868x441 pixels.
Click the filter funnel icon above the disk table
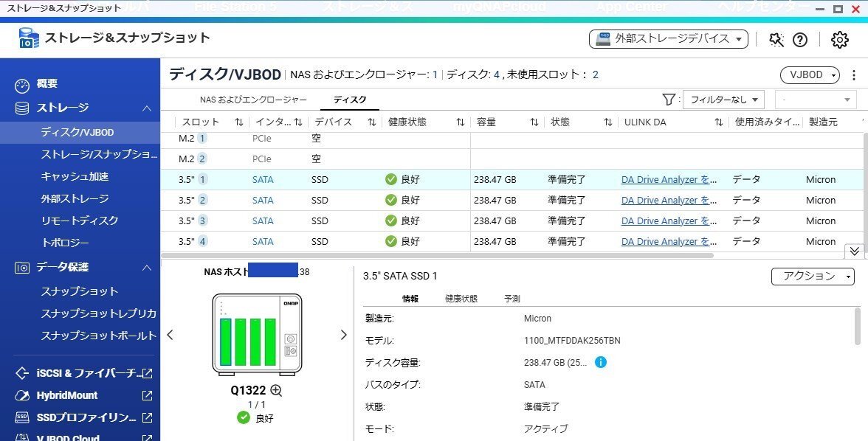coord(668,99)
